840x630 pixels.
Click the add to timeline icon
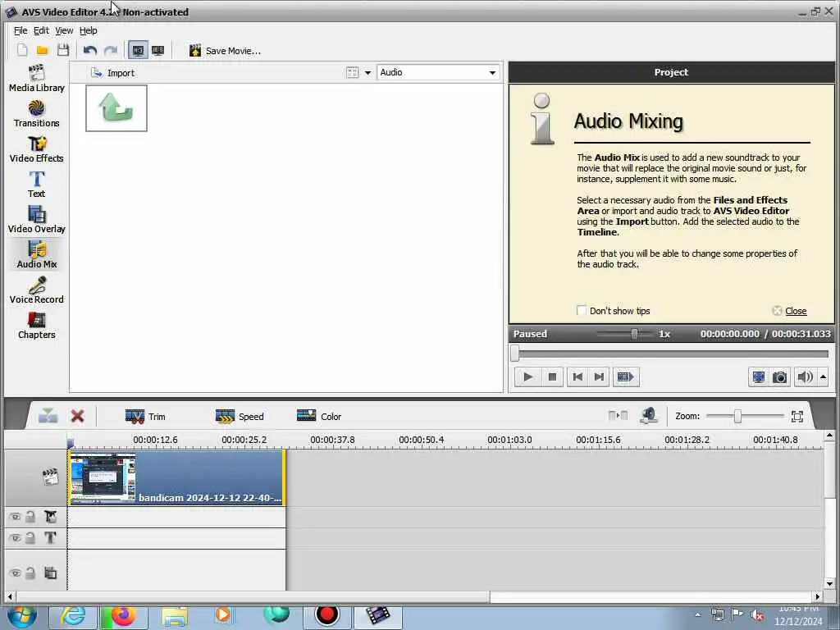(48, 416)
